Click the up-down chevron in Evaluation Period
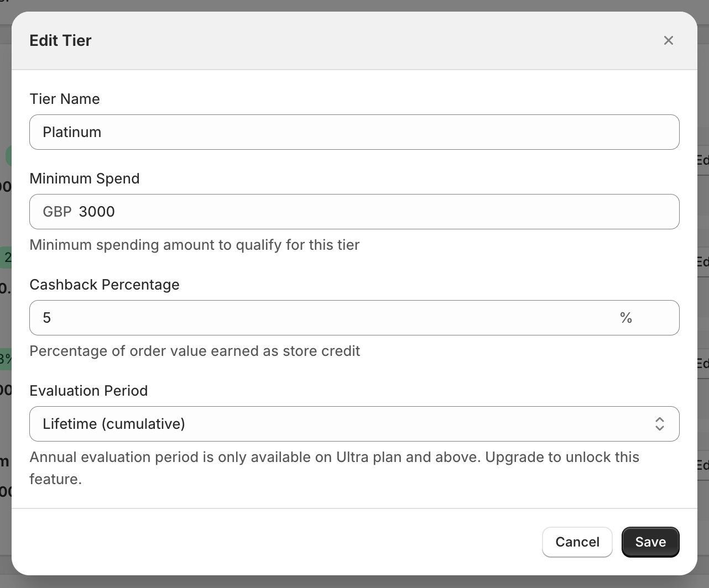The height and width of the screenshot is (588, 709). pos(659,424)
